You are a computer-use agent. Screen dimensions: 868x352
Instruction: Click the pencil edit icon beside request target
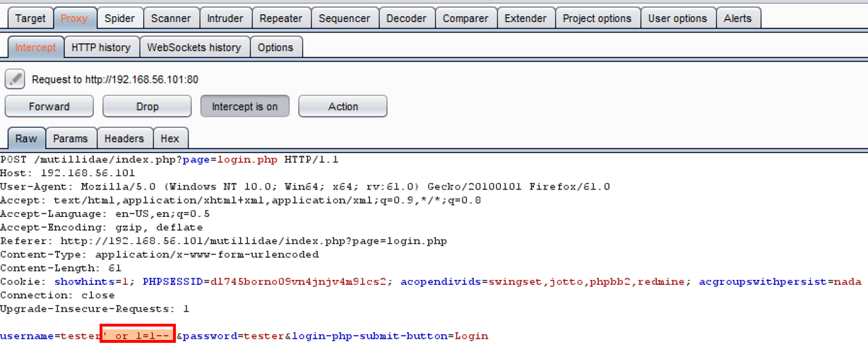[16, 79]
